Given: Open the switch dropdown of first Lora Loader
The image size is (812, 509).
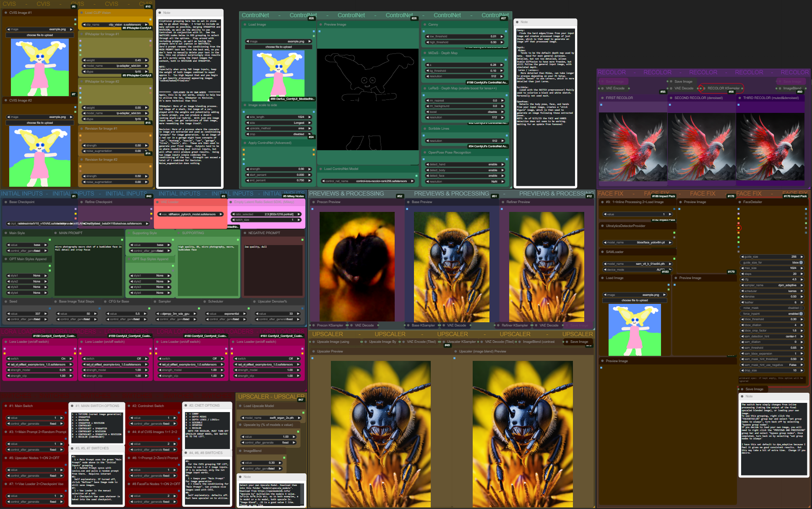Looking at the screenshot, I should tap(40, 359).
